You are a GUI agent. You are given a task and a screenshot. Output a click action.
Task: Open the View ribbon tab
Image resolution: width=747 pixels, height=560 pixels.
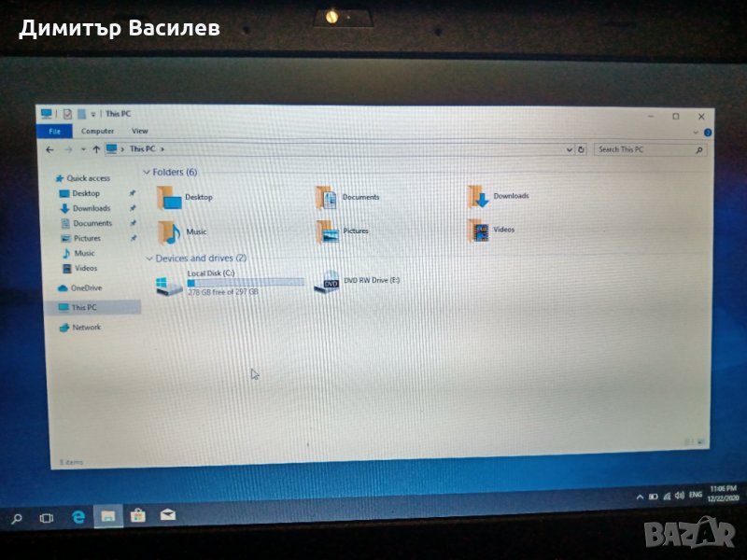pos(139,132)
